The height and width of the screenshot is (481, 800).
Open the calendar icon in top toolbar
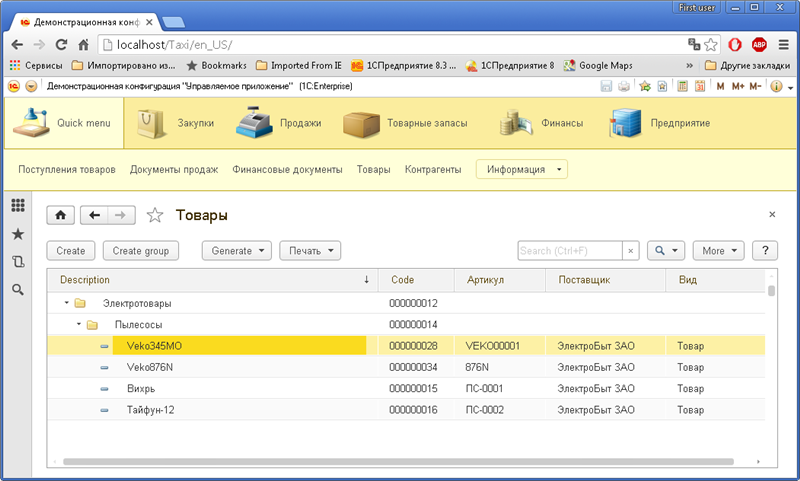[701, 86]
